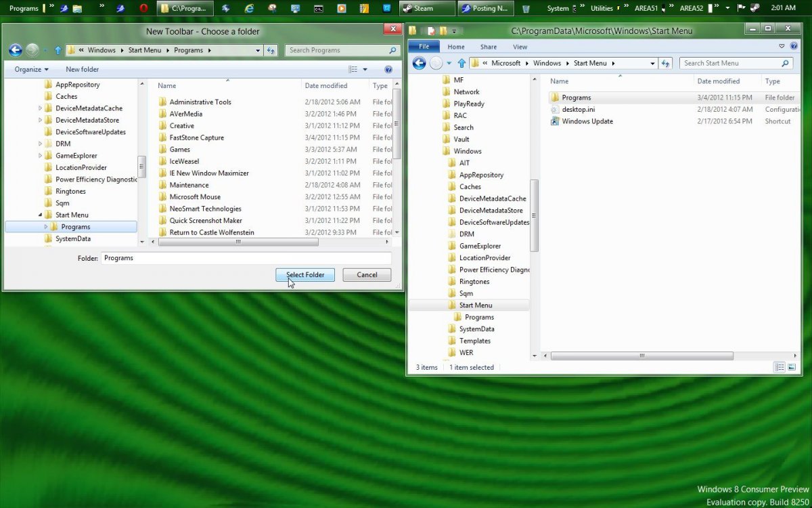Screen dimensions: 812x508
Task: Select PlayReady in the explorer tree
Action: [x=469, y=104]
